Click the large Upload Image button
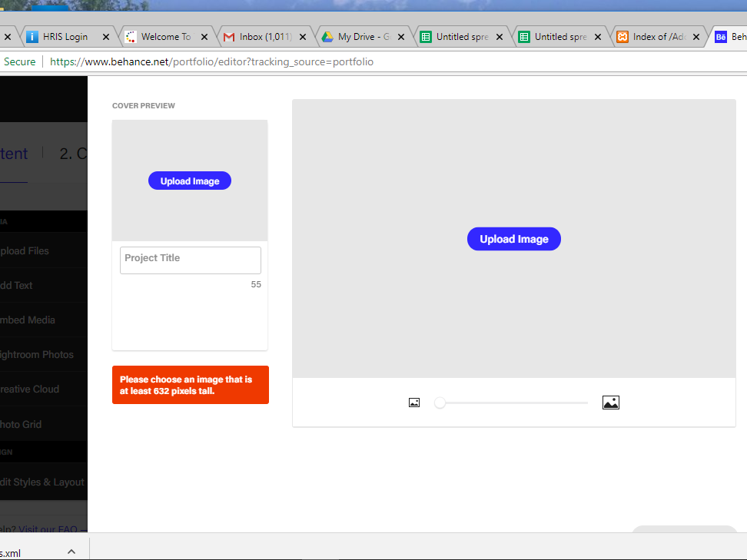The height and width of the screenshot is (560, 747). 514,239
